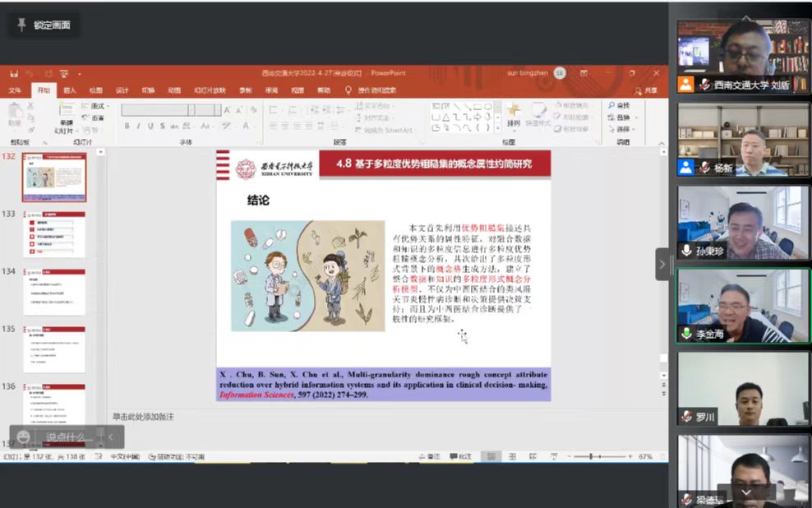Collapse the participant video side panel
Screen dimensions: 812x508
tap(662, 264)
